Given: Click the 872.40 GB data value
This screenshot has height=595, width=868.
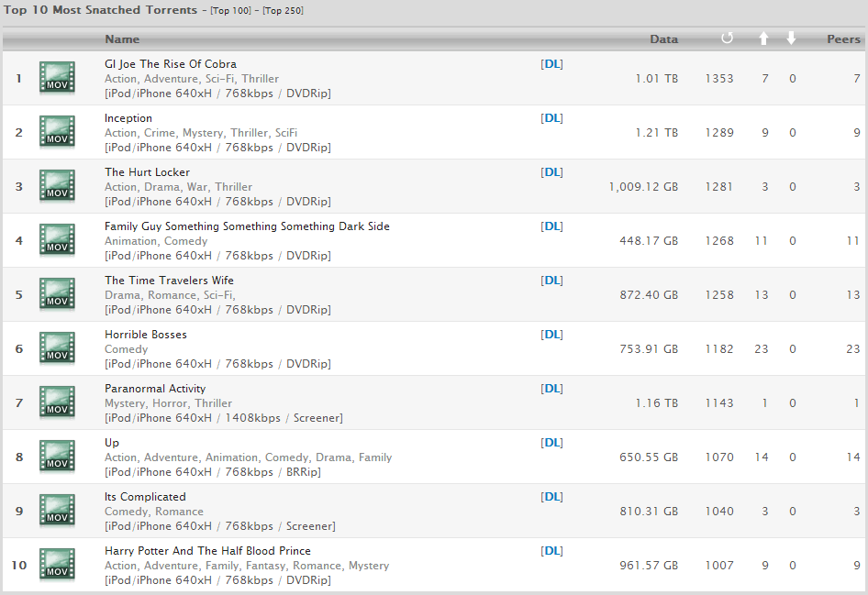Looking at the screenshot, I should (x=649, y=296).
